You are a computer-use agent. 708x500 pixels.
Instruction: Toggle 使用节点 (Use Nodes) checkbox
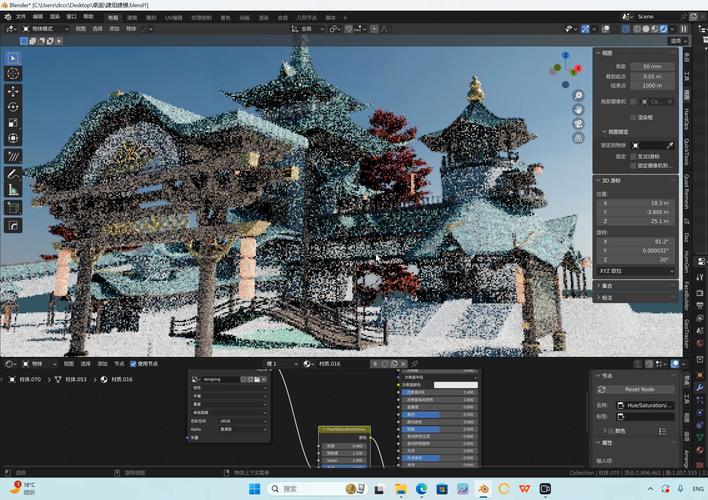click(133, 364)
